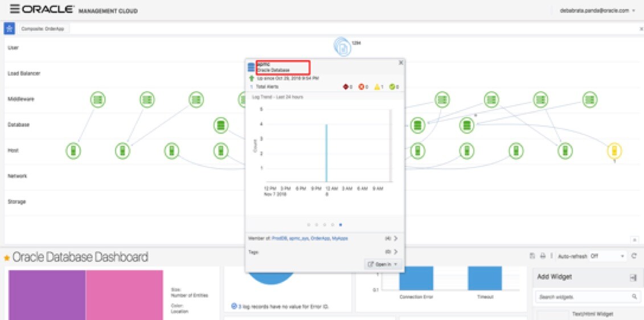Click the info icon beside log records note
The width and height of the screenshot is (644, 320).
(234, 306)
